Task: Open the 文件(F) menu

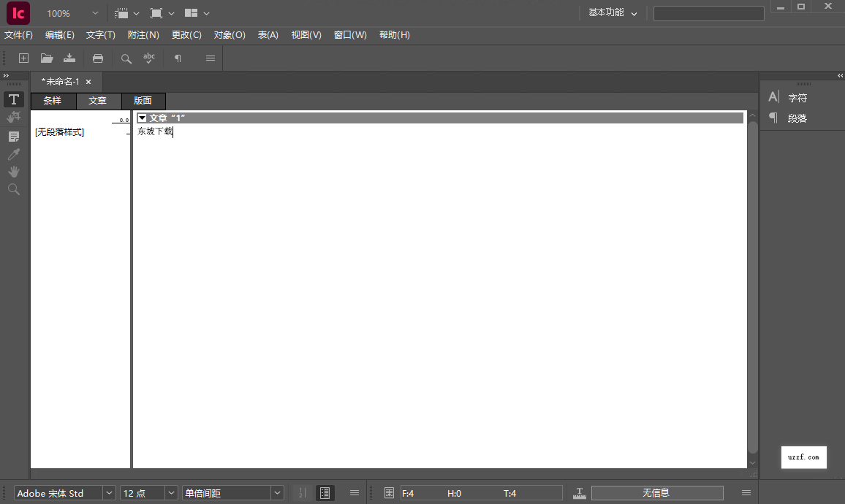Action: (18, 34)
